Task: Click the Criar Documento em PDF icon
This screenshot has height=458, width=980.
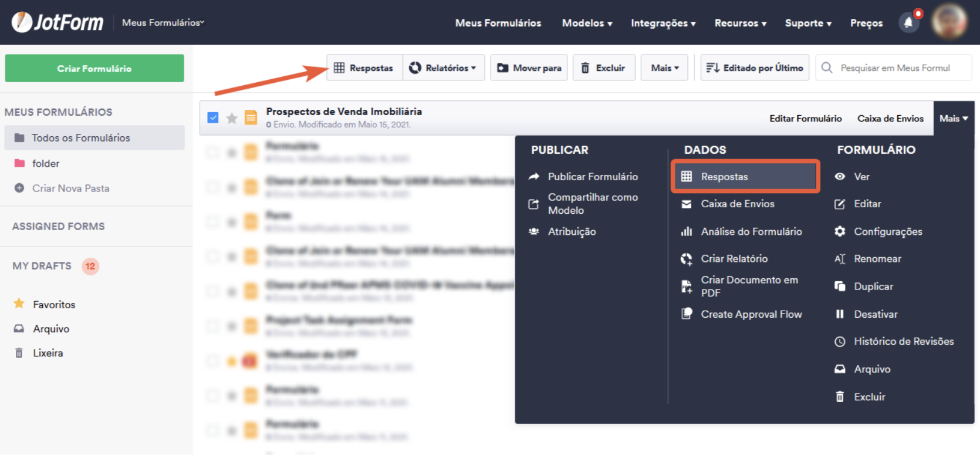Action: click(687, 287)
